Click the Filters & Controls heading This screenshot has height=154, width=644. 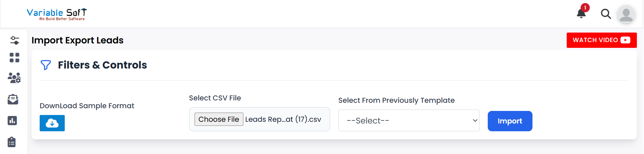click(x=102, y=65)
